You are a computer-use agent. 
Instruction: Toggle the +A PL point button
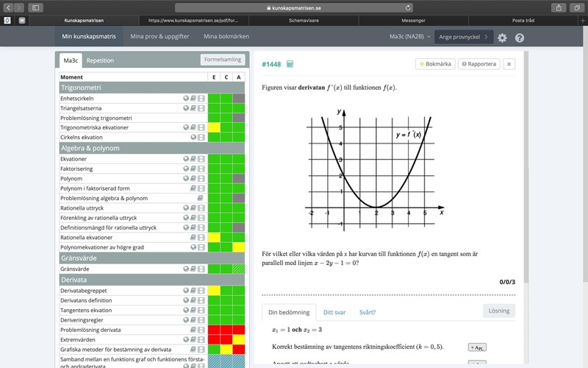click(477, 347)
